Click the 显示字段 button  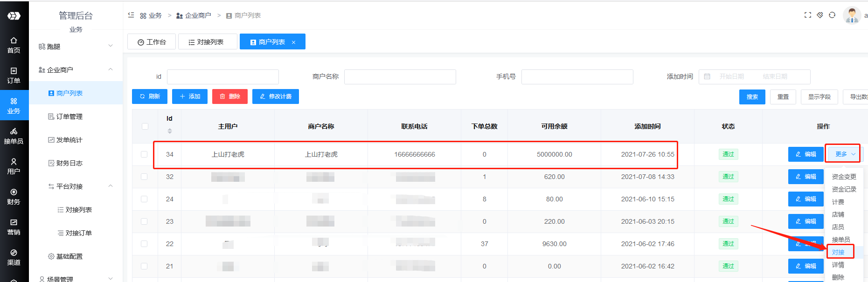pos(819,97)
